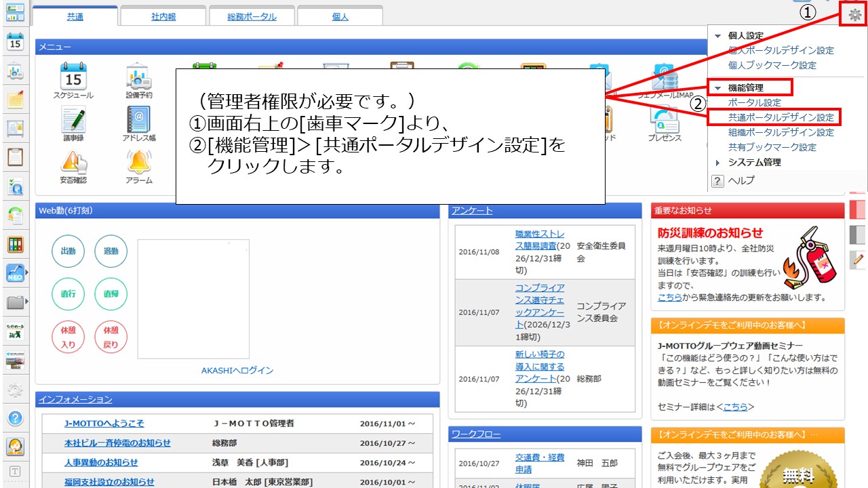868x488 pixels.
Task: Collapse the 個人設定 section
Action: (x=718, y=36)
